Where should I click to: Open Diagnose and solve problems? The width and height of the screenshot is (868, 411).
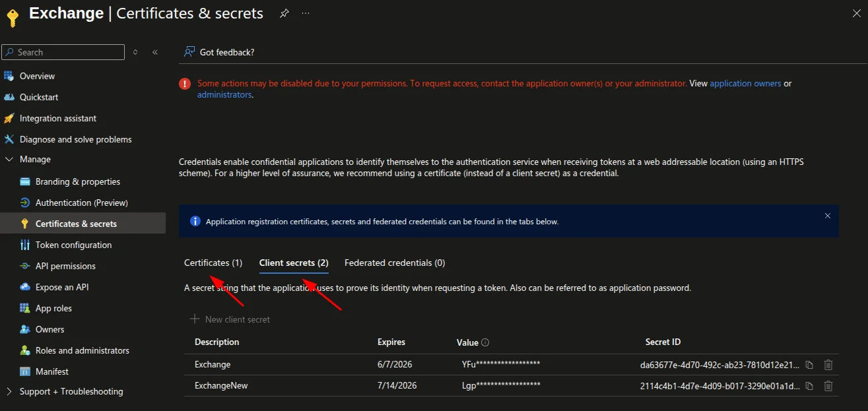pos(76,139)
